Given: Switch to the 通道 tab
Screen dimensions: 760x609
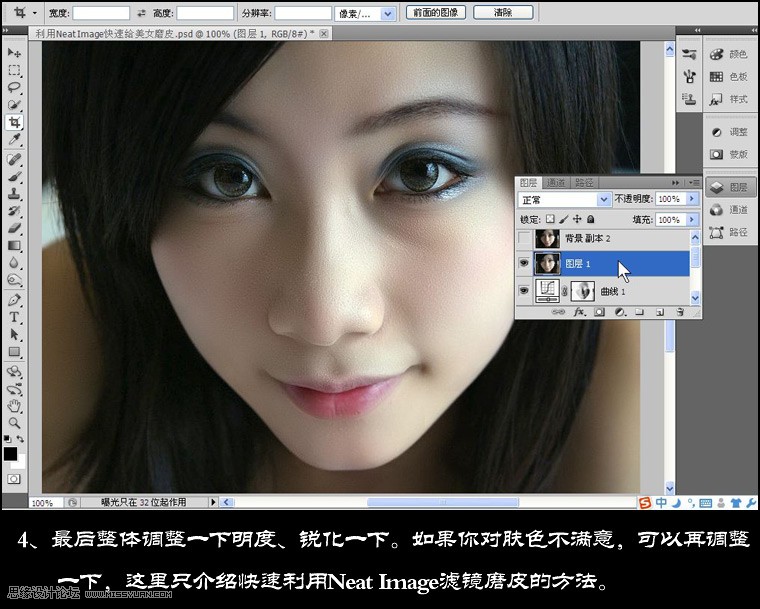Looking at the screenshot, I should point(555,183).
